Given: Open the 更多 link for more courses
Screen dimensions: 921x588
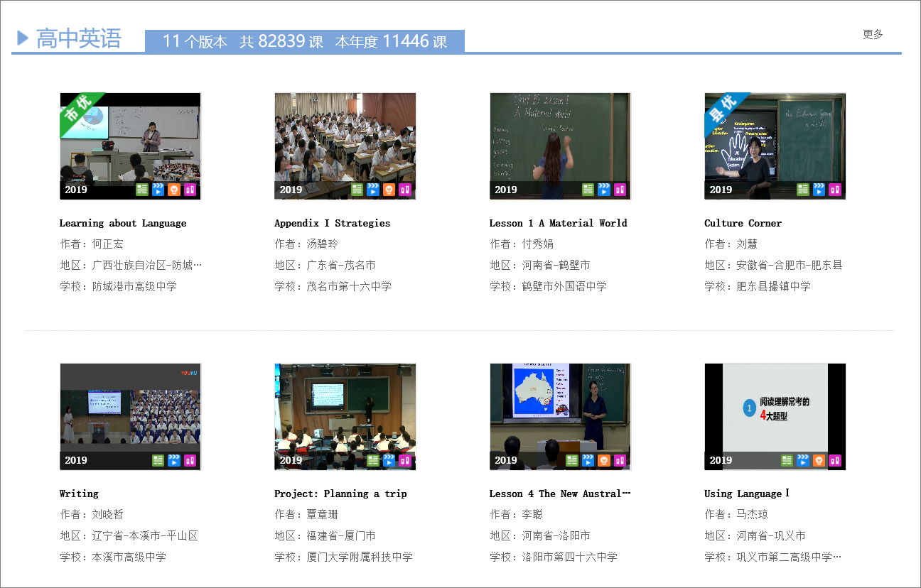Looking at the screenshot, I should coord(873,34).
